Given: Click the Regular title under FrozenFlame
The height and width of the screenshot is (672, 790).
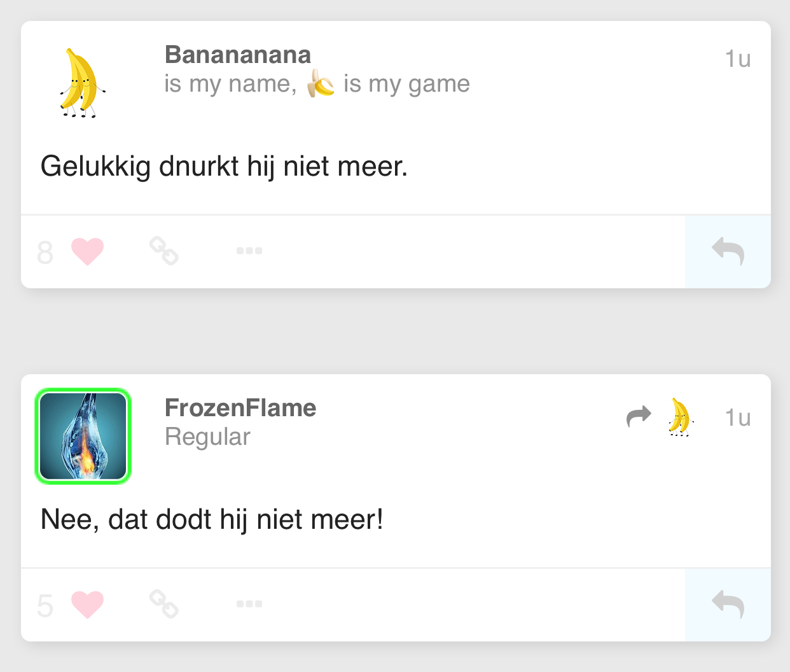Looking at the screenshot, I should click(x=207, y=437).
